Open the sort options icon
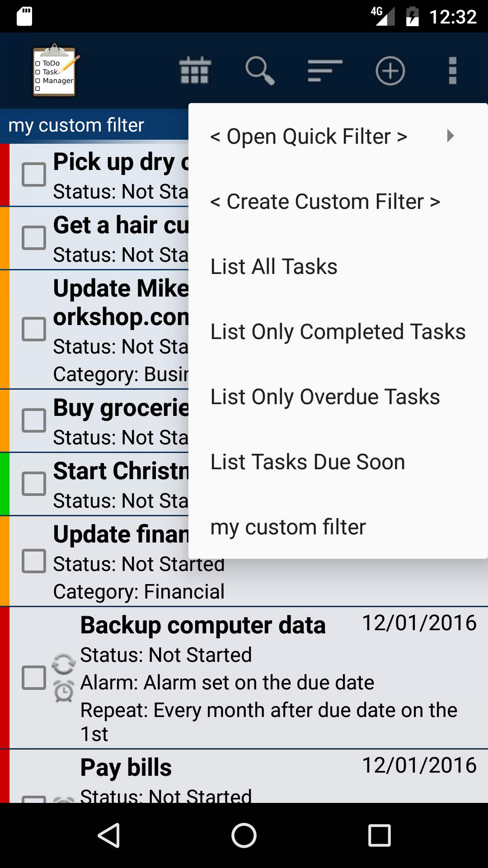 [x=324, y=71]
